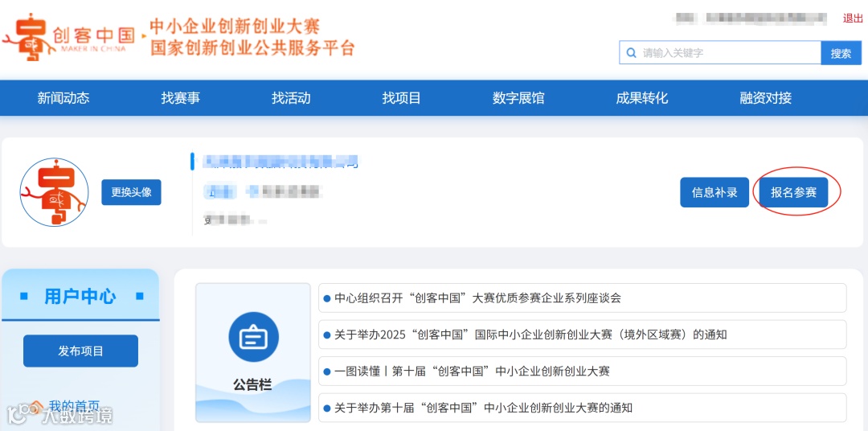Click the 用户中心 sidebar heading
The width and height of the screenshot is (868, 431).
[x=80, y=297]
